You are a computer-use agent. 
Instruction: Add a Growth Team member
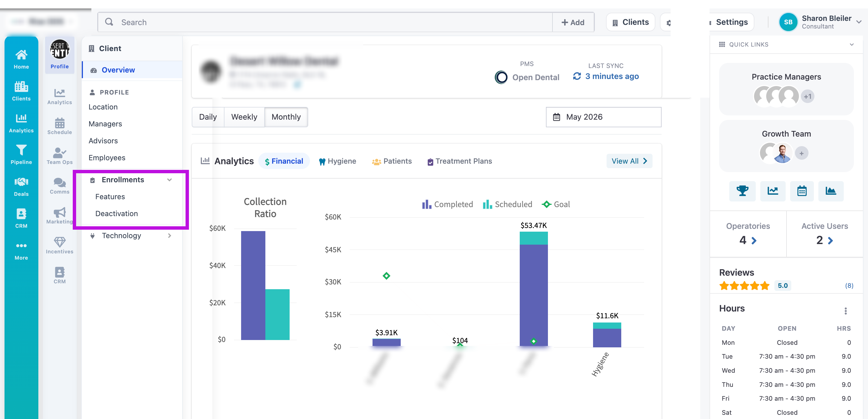click(802, 153)
